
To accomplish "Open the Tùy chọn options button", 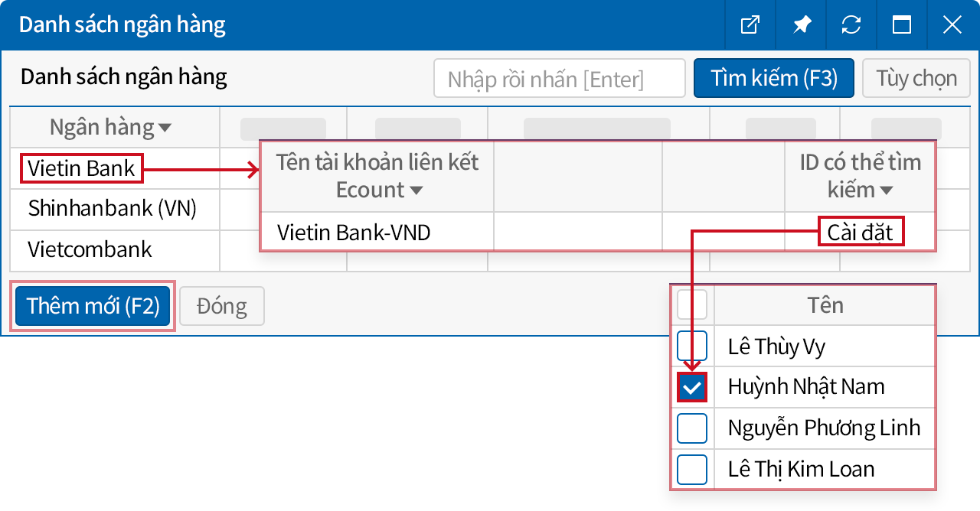I will pos(916,78).
